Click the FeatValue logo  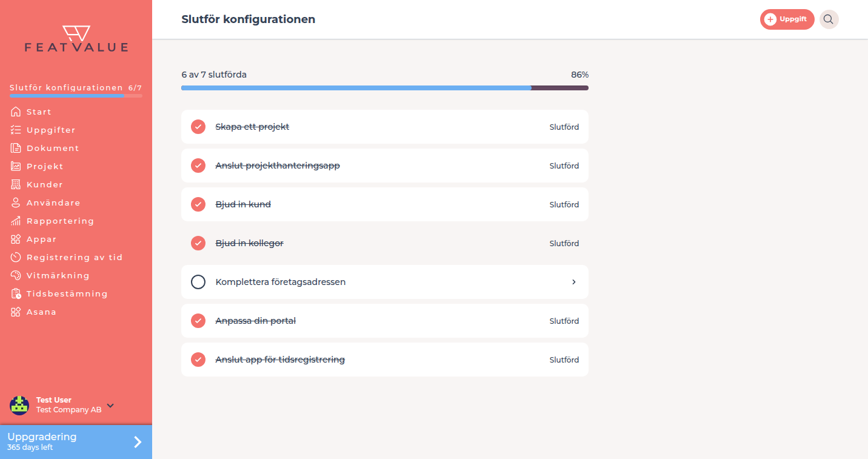(x=76, y=38)
